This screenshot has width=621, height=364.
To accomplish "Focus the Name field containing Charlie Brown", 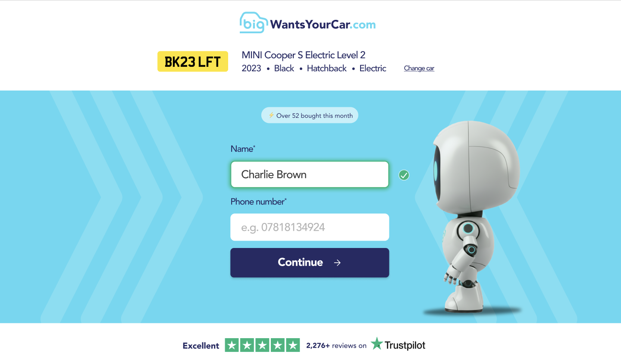I will tap(310, 174).
